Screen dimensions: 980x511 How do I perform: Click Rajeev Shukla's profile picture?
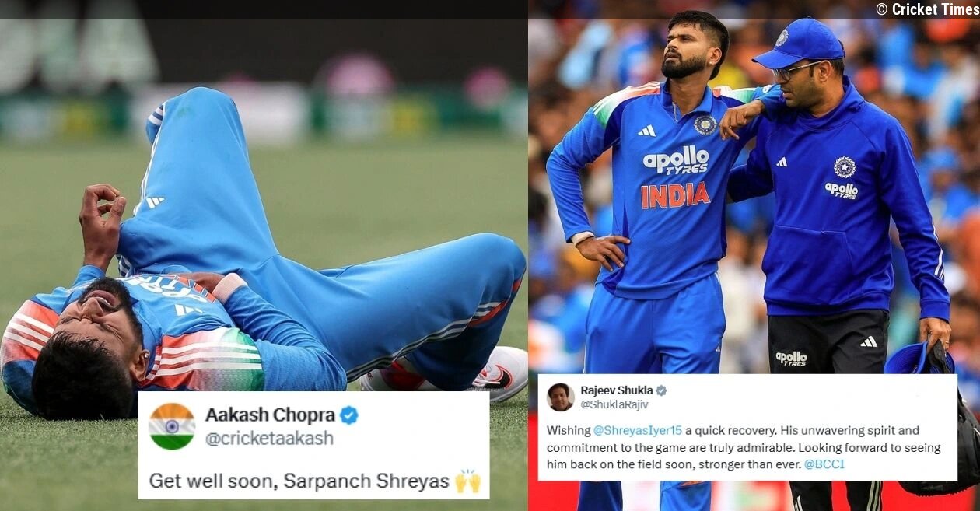point(560,397)
